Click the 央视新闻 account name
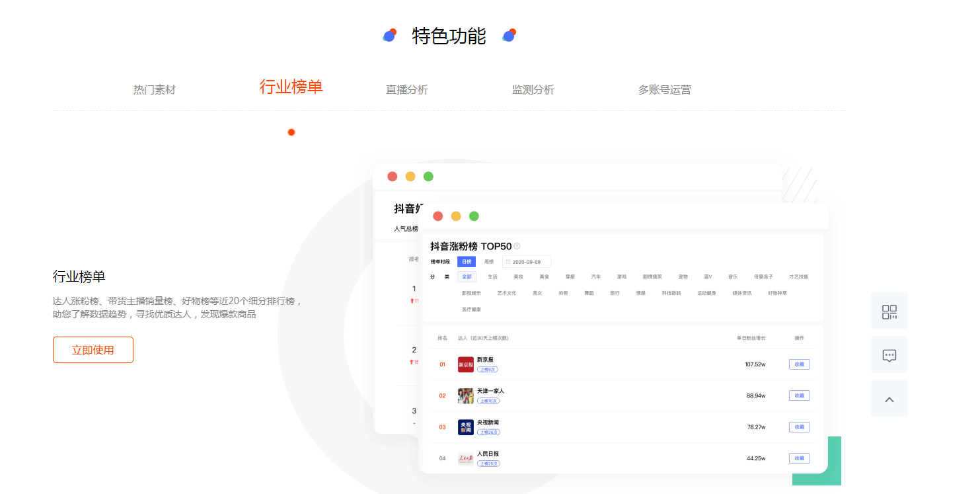The height and width of the screenshot is (494, 980). point(488,422)
